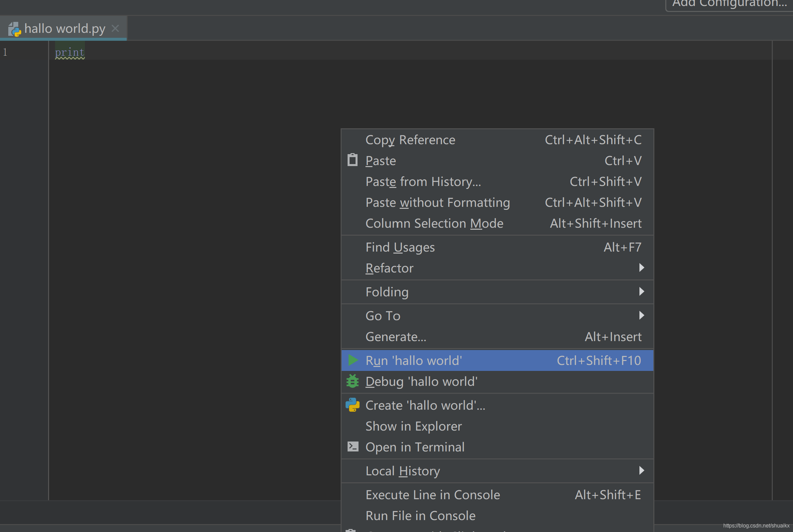Select the hallo world.py tab

63,28
